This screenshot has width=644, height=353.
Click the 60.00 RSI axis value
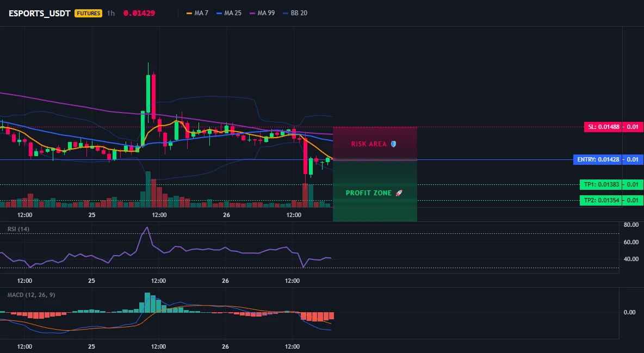point(631,242)
